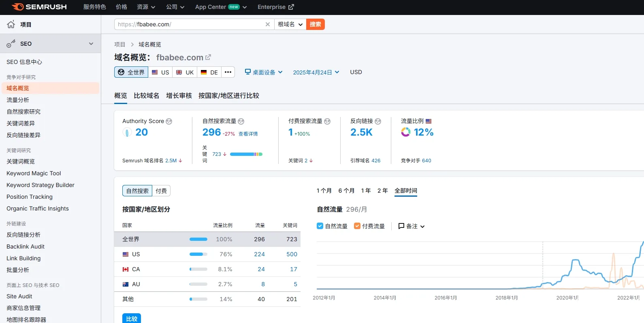Click the Enterprise external link icon
Screen dimensions: 644x323
pos(291,7)
